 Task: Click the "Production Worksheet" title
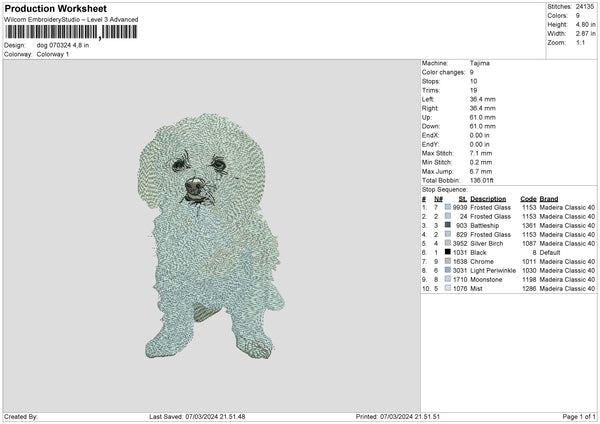tap(55, 8)
